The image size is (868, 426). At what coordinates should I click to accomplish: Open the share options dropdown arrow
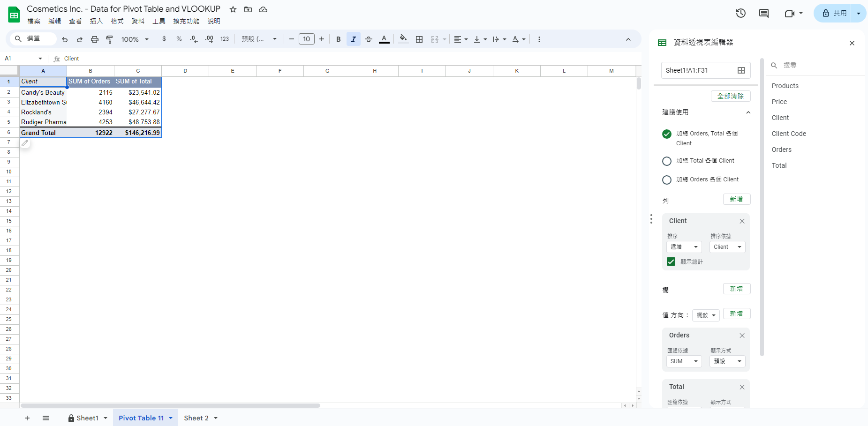pyautogui.click(x=859, y=14)
